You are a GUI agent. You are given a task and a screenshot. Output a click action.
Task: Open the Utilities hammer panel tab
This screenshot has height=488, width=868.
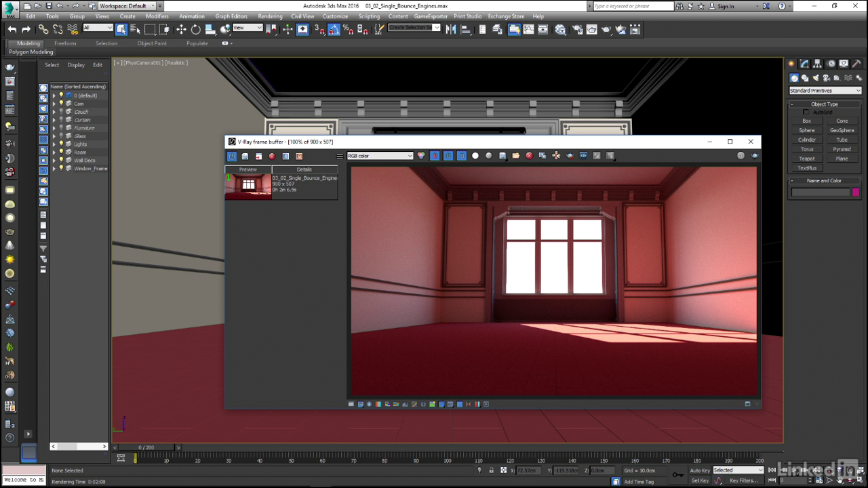click(x=856, y=64)
